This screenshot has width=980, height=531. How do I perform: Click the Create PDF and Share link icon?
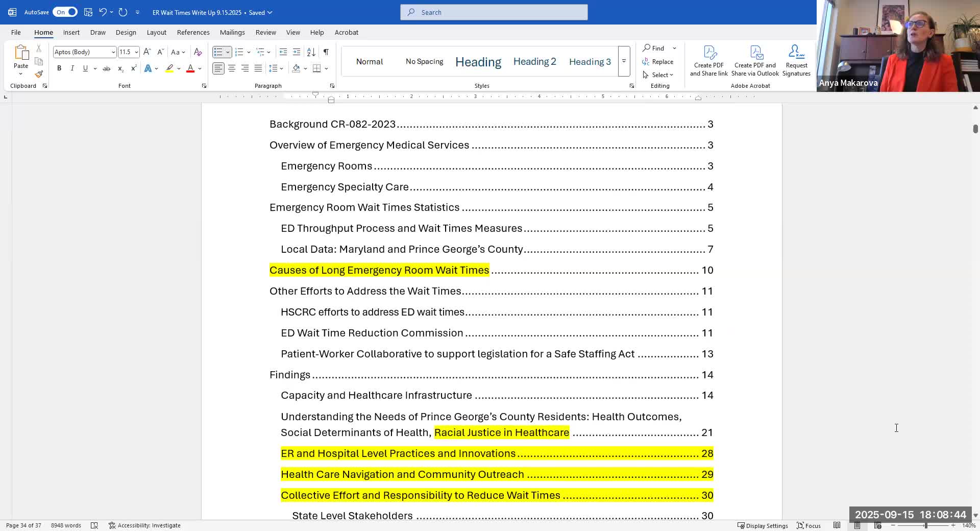pyautogui.click(x=709, y=60)
